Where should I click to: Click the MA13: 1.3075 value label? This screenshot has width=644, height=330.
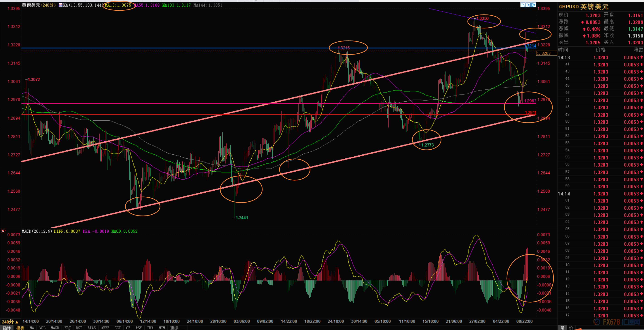[x=118, y=5]
